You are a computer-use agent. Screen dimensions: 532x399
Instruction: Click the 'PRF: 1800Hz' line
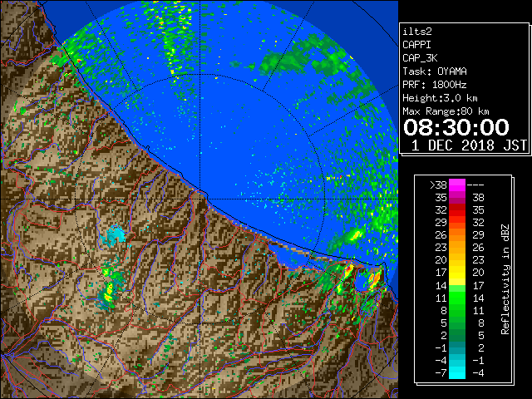[x=435, y=85]
